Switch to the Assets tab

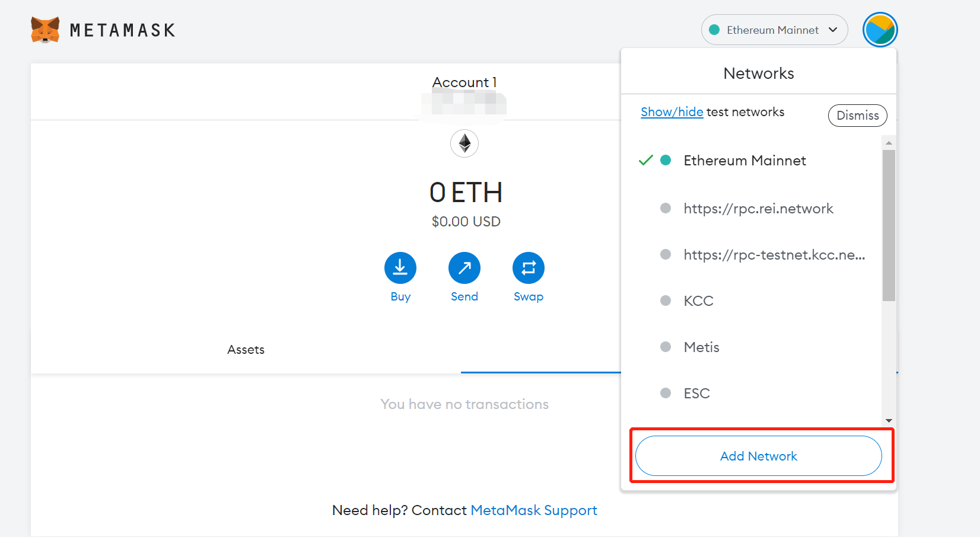[246, 350]
